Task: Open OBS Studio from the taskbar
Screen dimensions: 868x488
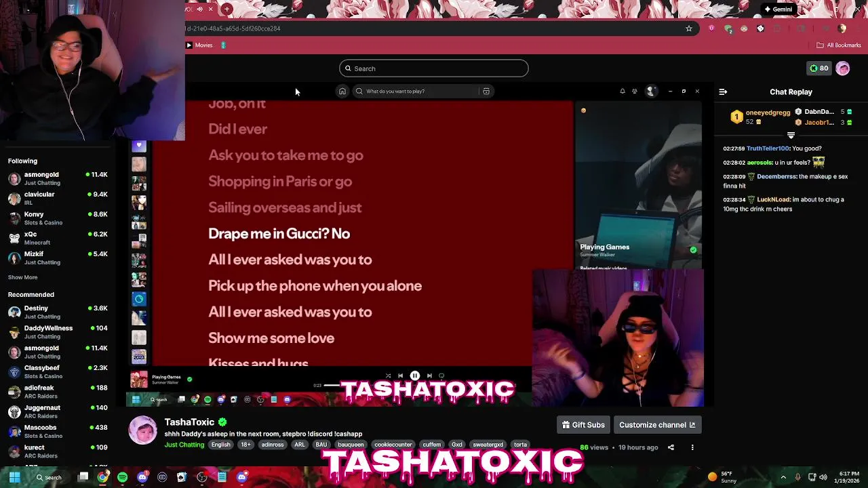Action: tap(202, 477)
